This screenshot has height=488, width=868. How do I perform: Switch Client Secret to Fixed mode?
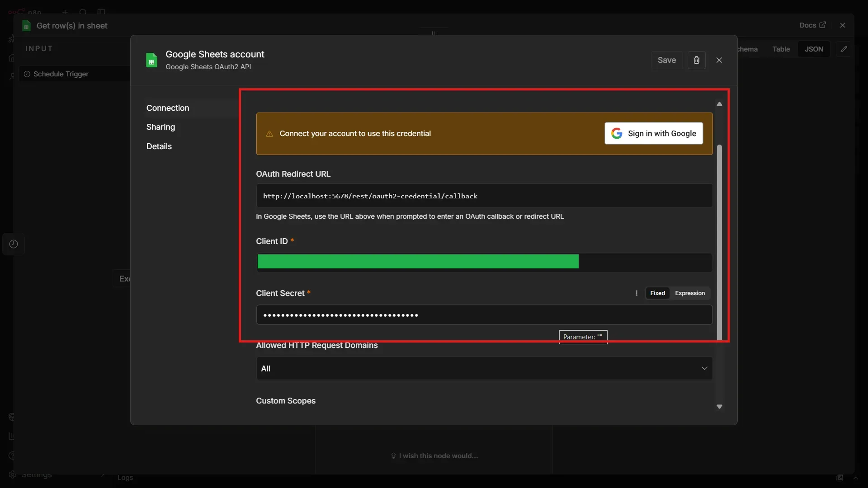657,293
